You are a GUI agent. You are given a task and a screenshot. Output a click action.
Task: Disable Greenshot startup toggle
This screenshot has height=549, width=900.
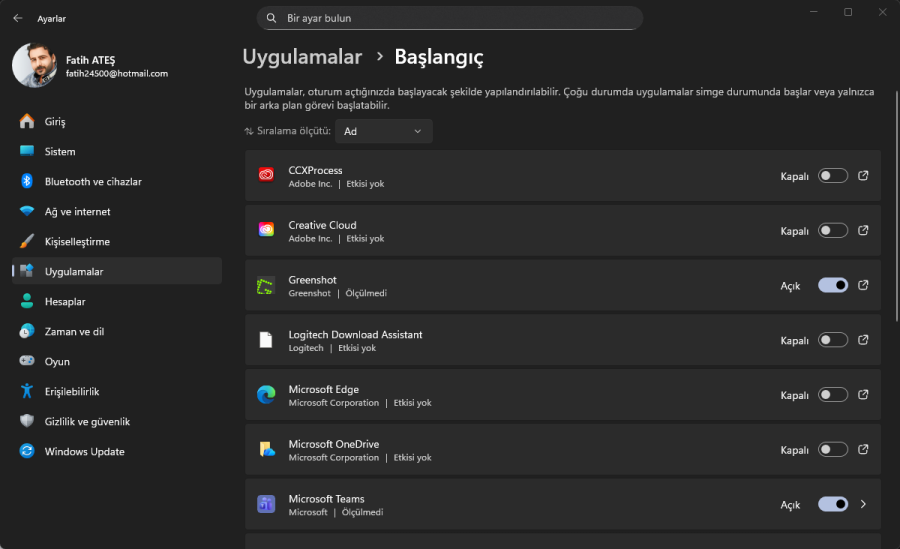(x=832, y=285)
